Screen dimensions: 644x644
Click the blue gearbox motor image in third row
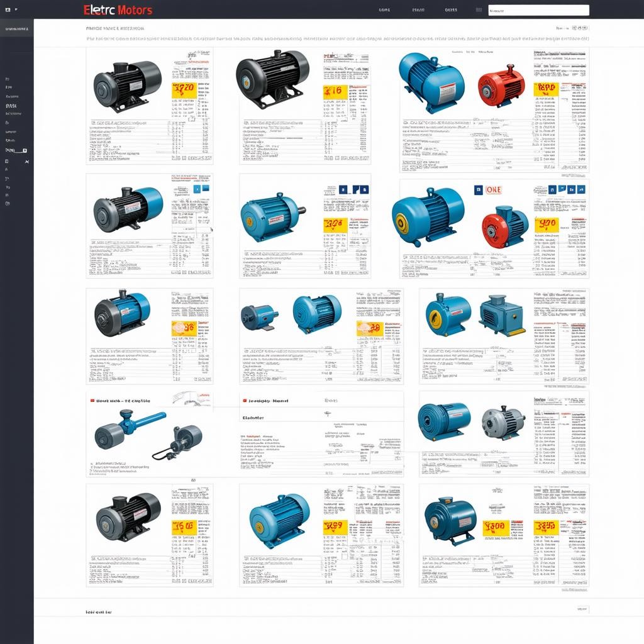point(501,316)
